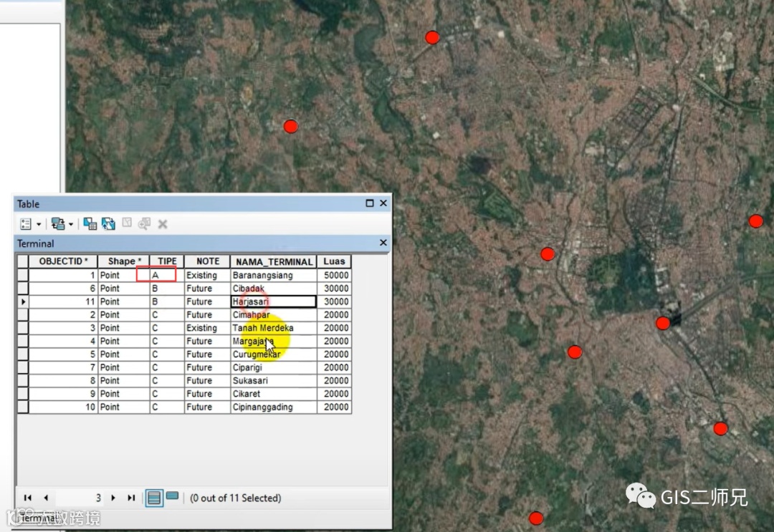Click the Tanah Merdeka cell
Image resolution: width=774 pixels, height=532 pixels.
pos(274,328)
